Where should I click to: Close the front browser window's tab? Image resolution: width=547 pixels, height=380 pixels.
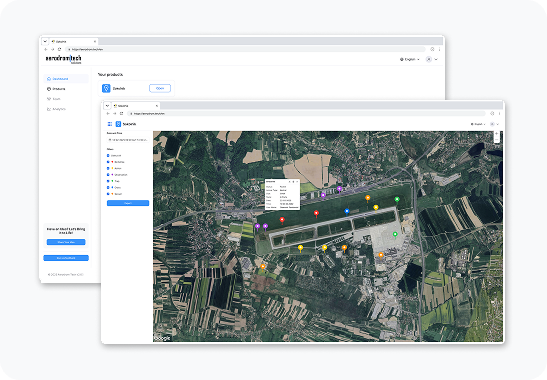point(157,105)
